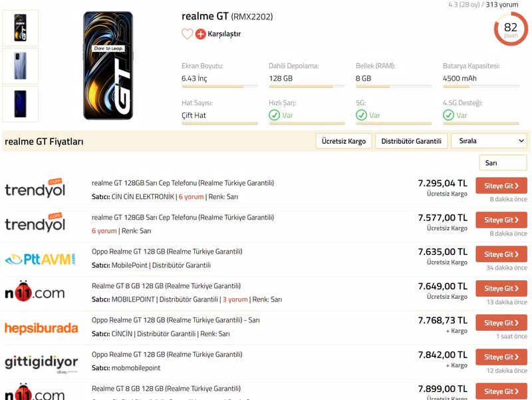Click Siteye Git for PttAVM offer
The width and height of the screenshot is (532, 400).
(x=501, y=254)
